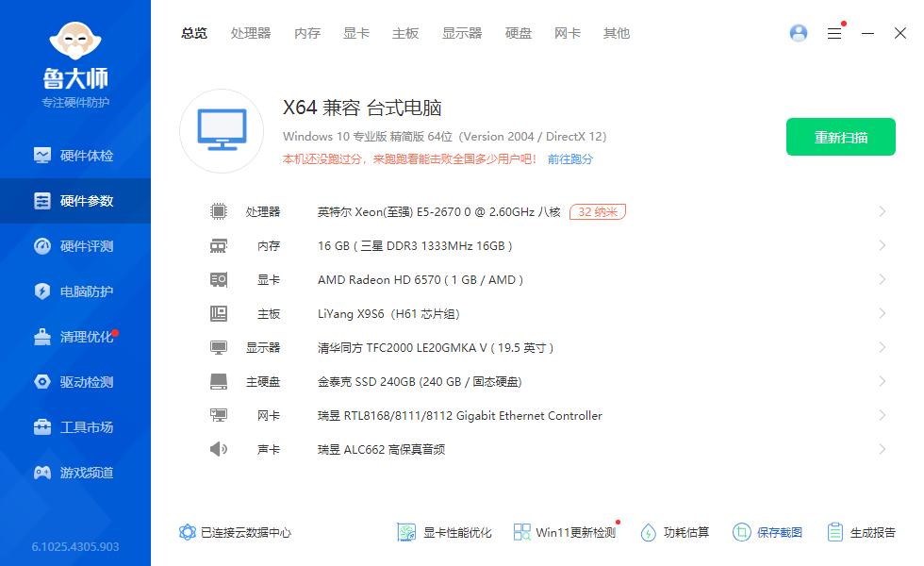Open the hamburger main menu icon
The height and width of the screenshot is (566, 924).
(834, 33)
